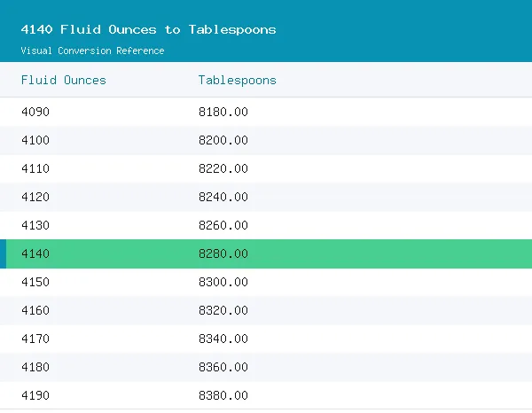Click the 4160 fluid ounces cell
The image size is (532, 413).
pos(35,310)
